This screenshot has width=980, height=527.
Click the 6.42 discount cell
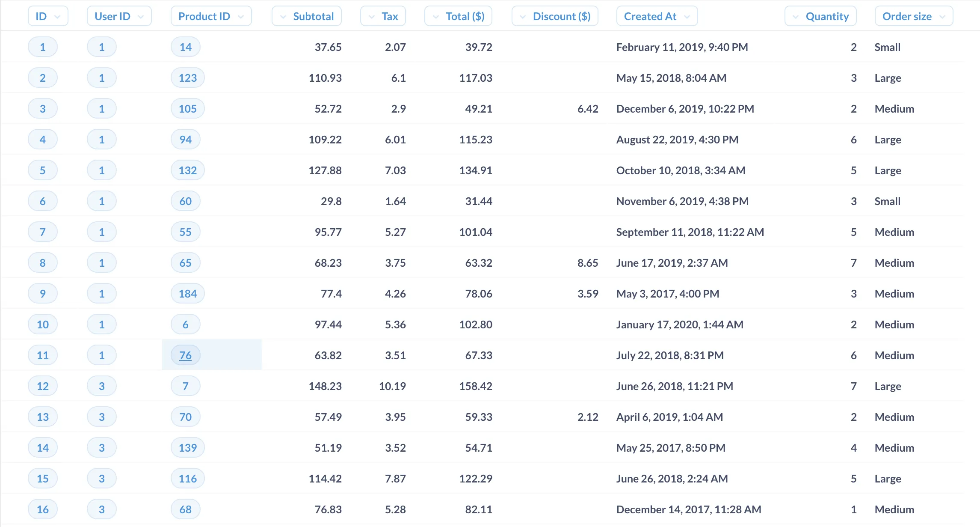587,109
